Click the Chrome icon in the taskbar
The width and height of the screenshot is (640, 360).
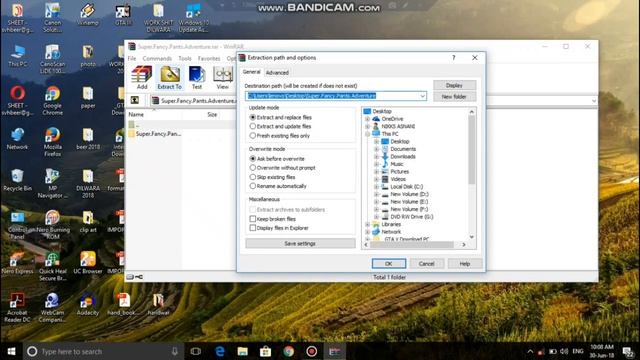click(x=289, y=351)
